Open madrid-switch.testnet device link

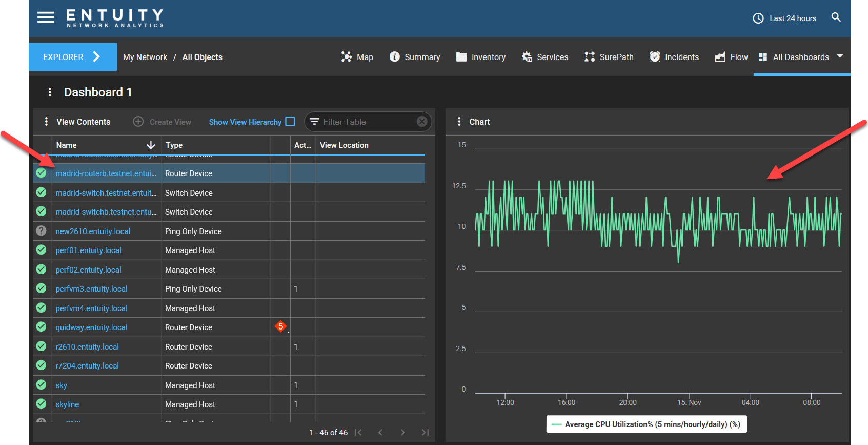(106, 193)
